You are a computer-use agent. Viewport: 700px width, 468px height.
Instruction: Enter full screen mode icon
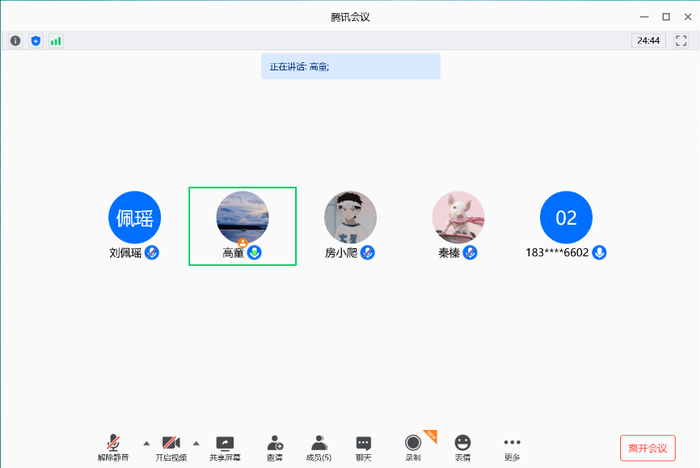tap(681, 41)
